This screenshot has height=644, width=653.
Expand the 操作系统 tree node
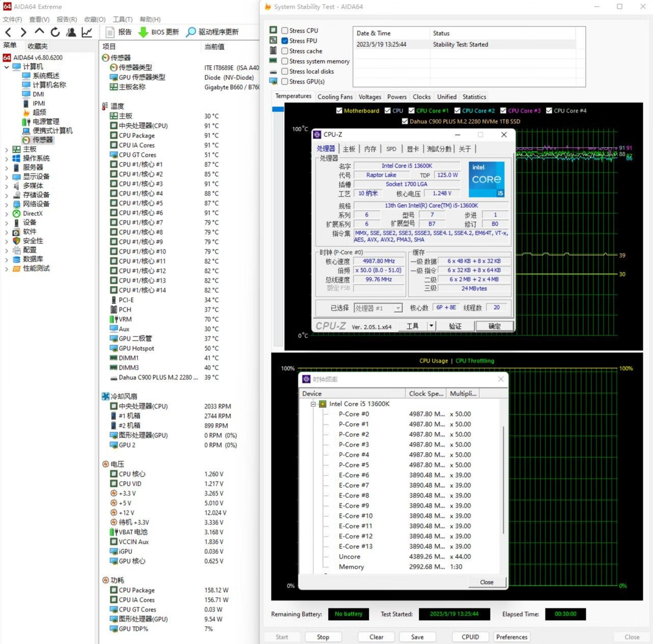6,158
